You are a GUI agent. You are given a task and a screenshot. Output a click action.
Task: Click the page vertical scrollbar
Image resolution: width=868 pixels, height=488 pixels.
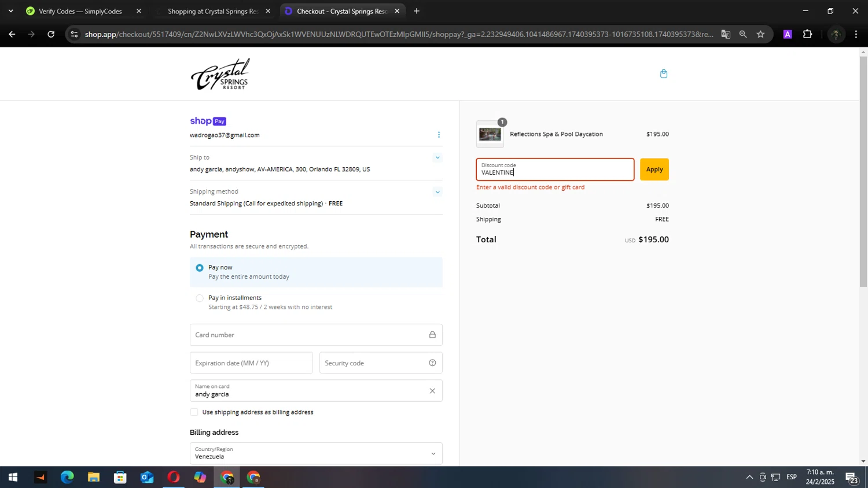pyautogui.click(x=863, y=171)
